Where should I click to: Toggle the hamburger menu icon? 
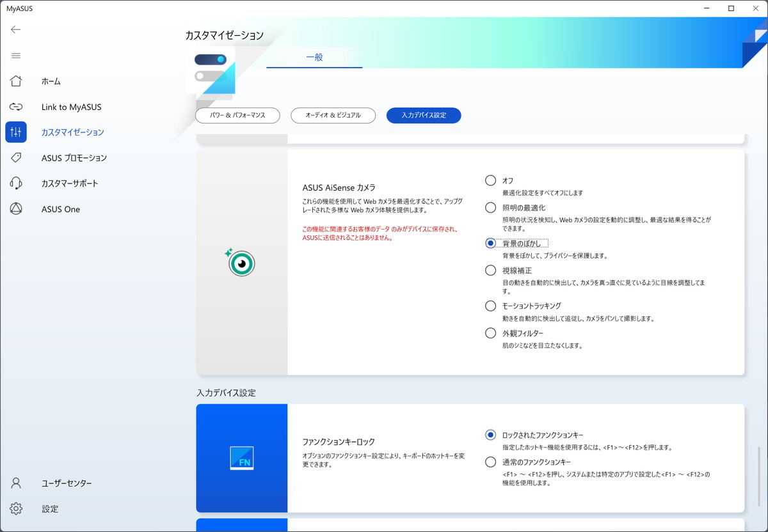pyautogui.click(x=16, y=56)
